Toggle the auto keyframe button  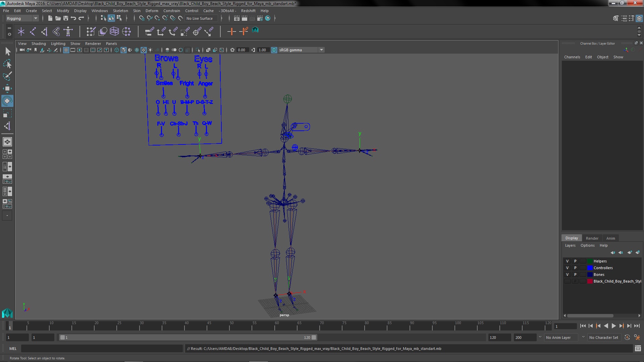point(627,338)
